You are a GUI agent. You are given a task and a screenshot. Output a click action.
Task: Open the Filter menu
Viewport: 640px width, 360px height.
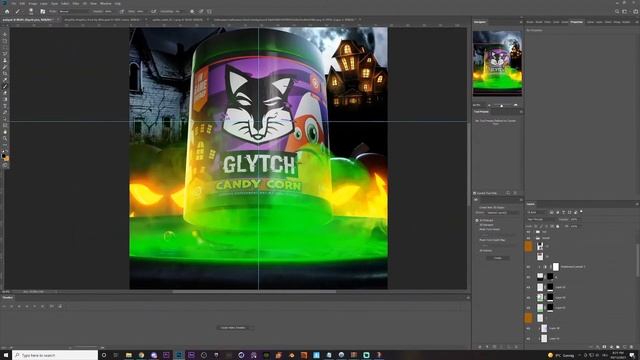76,3
